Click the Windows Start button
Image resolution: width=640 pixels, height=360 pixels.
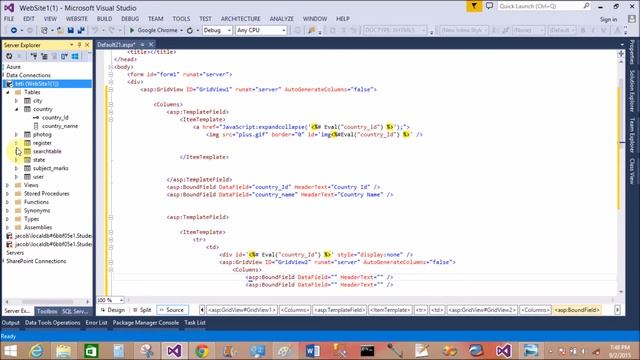click(x=10, y=351)
